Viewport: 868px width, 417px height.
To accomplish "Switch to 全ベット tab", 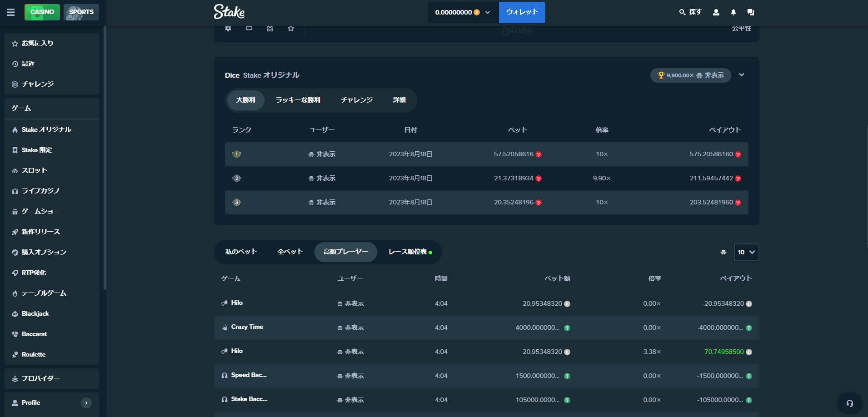I will [290, 252].
